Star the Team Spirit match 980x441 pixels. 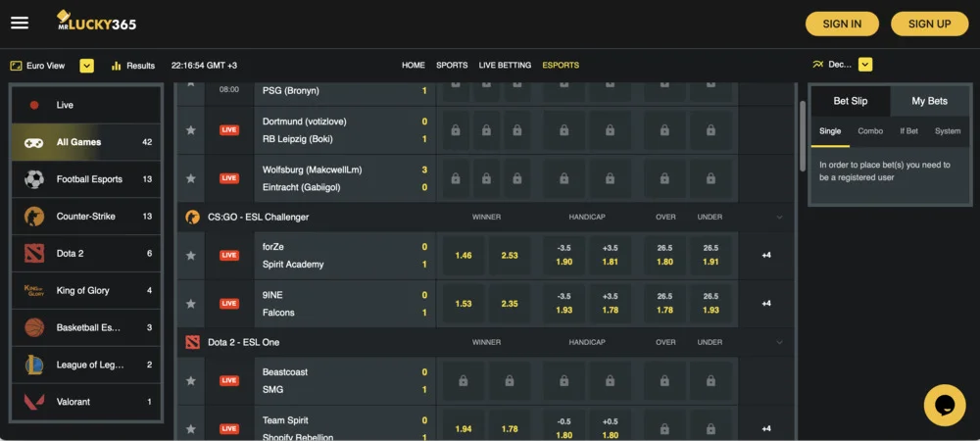(x=191, y=429)
